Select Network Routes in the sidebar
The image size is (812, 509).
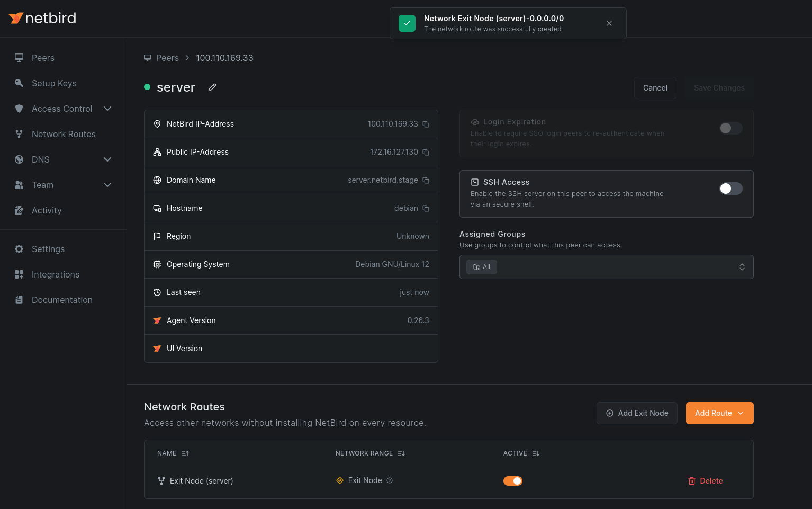click(64, 134)
